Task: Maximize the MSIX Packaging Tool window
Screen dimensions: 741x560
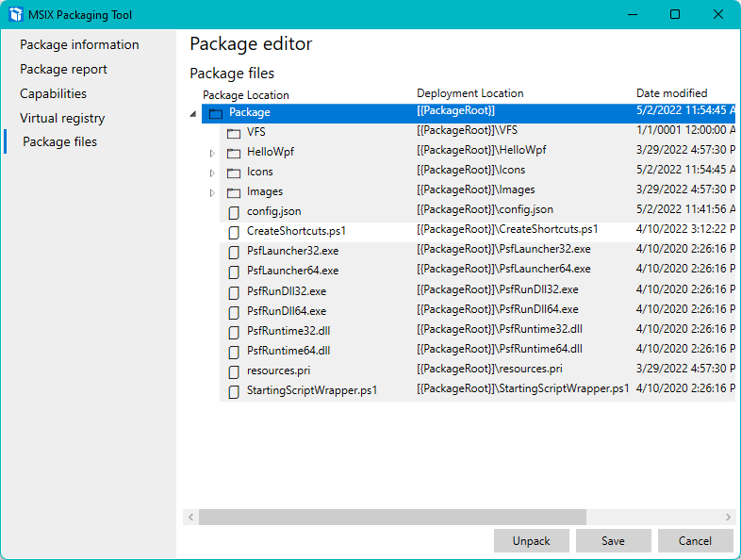Action: click(675, 14)
